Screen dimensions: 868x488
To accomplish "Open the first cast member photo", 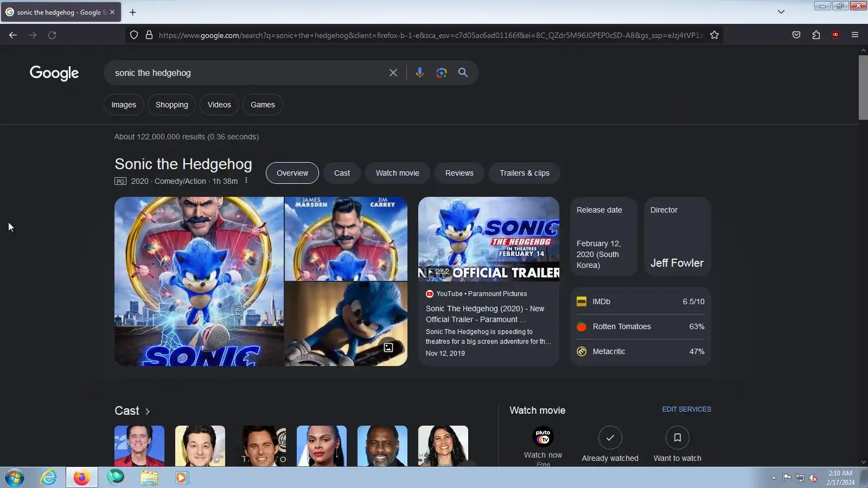I will (x=139, y=446).
